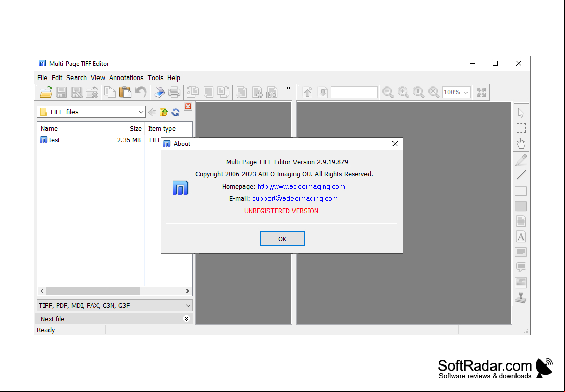Image resolution: width=565 pixels, height=392 pixels.
Task: Open the file type filter dropdown
Action: [x=188, y=306]
